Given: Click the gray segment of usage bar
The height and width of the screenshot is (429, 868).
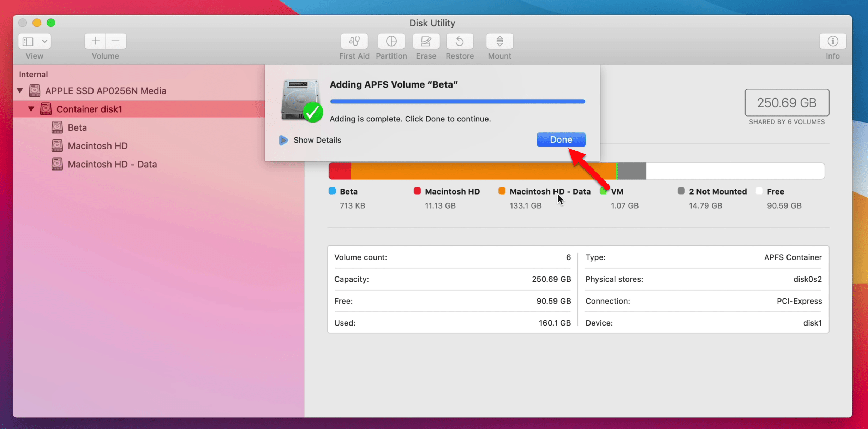Looking at the screenshot, I should pyautogui.click(x=632, y=171).
